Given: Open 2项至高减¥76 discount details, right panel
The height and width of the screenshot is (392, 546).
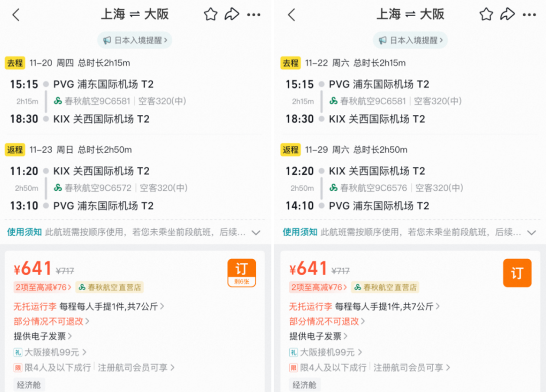Looking at the screenshot, I should click(318, 287).
